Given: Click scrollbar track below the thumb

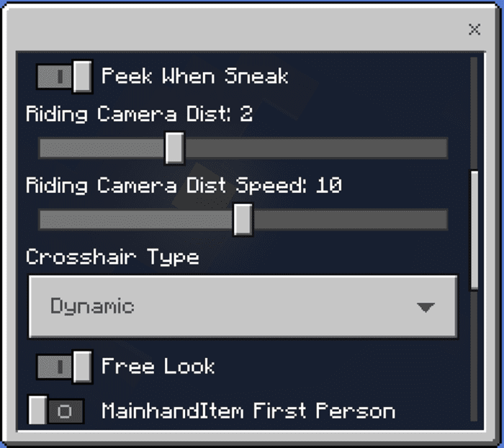Looking at the screenshot, I should [x=474, y=355].
